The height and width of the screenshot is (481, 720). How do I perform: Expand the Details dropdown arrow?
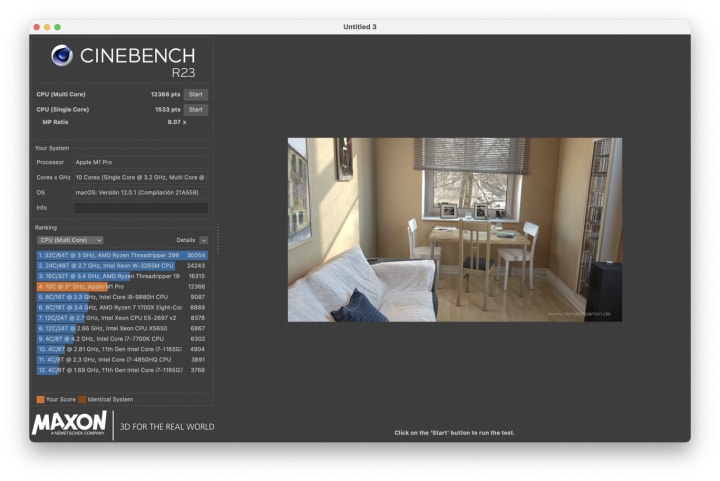[204, 240]
